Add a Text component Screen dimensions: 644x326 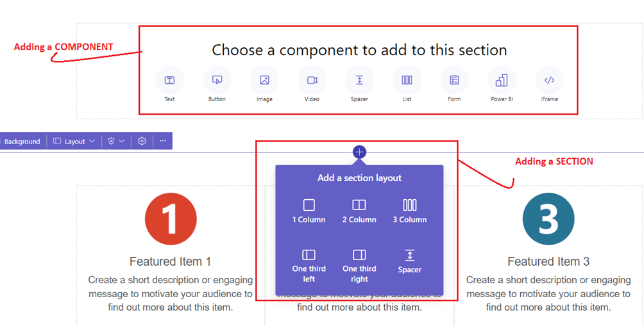(169, 81)
